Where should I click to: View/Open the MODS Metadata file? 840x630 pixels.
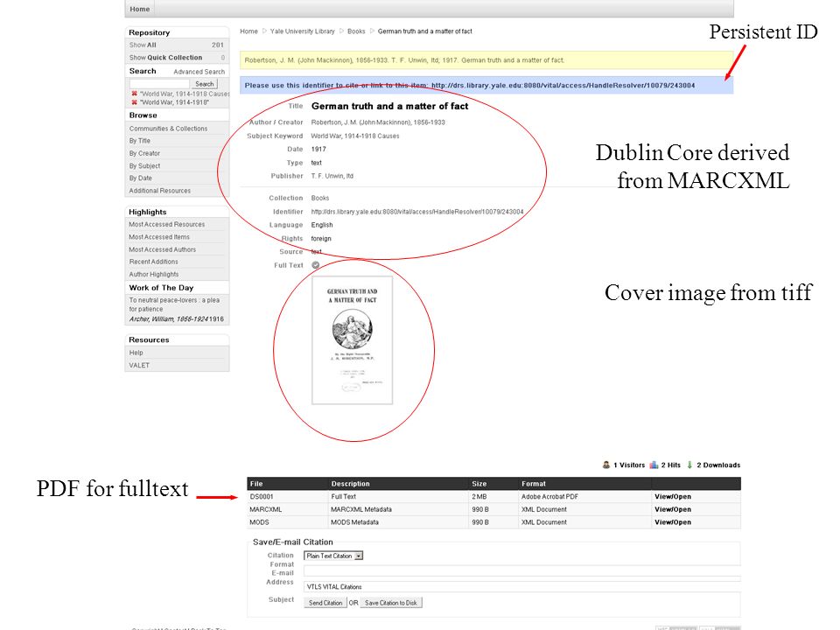[673, 522]
